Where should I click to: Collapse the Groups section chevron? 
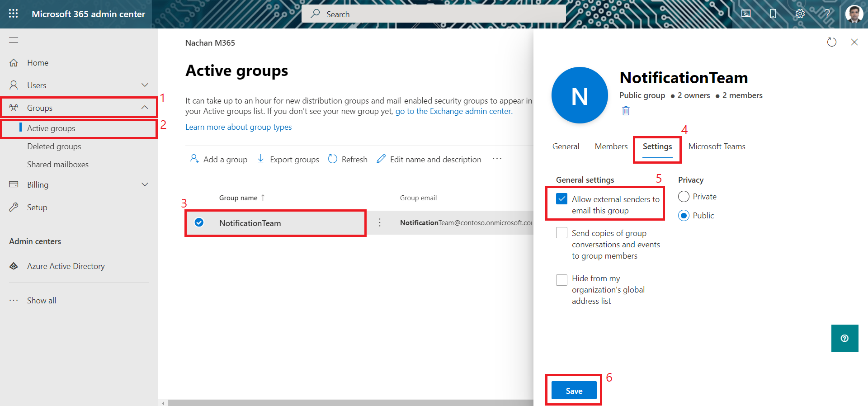point(145,108)
